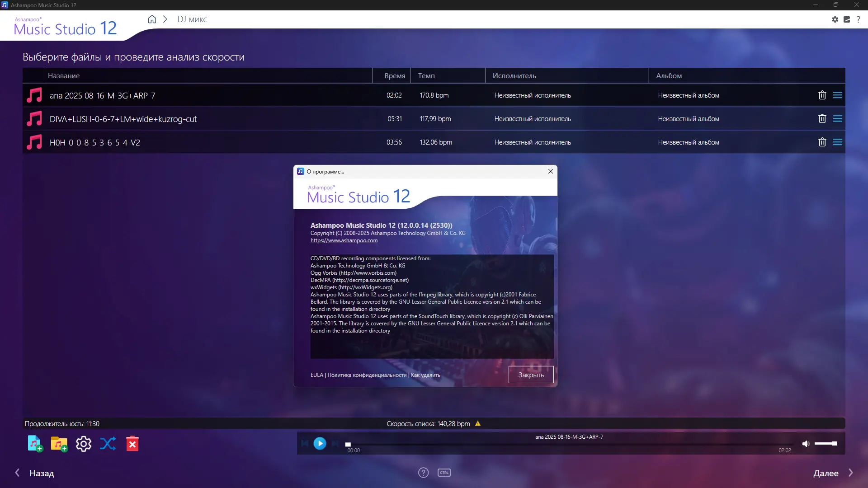Delete the DIVA+LUSH track with trash icon
868x488 pixels.
[822, 118]
